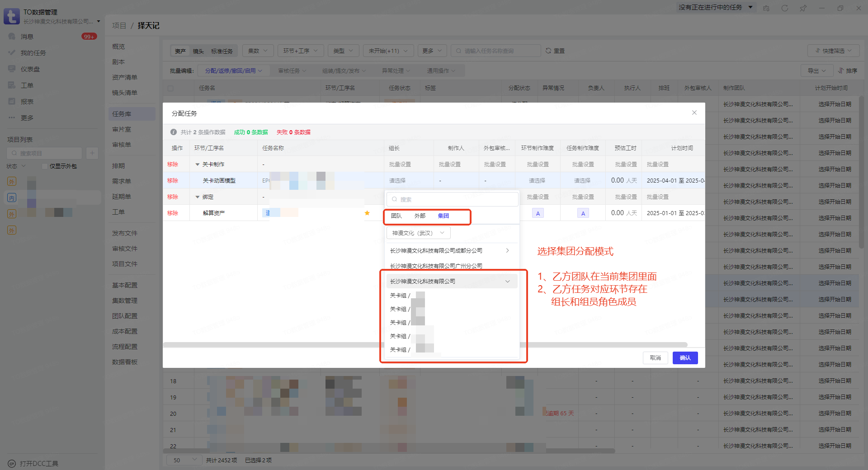Open the 神漫文化（武汉） dropdown
The width and height of the screenshot is (868, 470).
coord(418,233)
